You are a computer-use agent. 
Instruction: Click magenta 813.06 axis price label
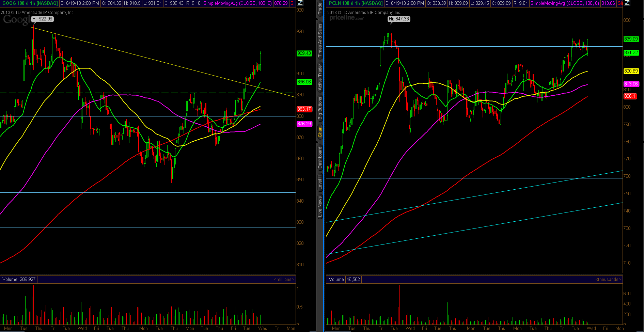[631, 84]
